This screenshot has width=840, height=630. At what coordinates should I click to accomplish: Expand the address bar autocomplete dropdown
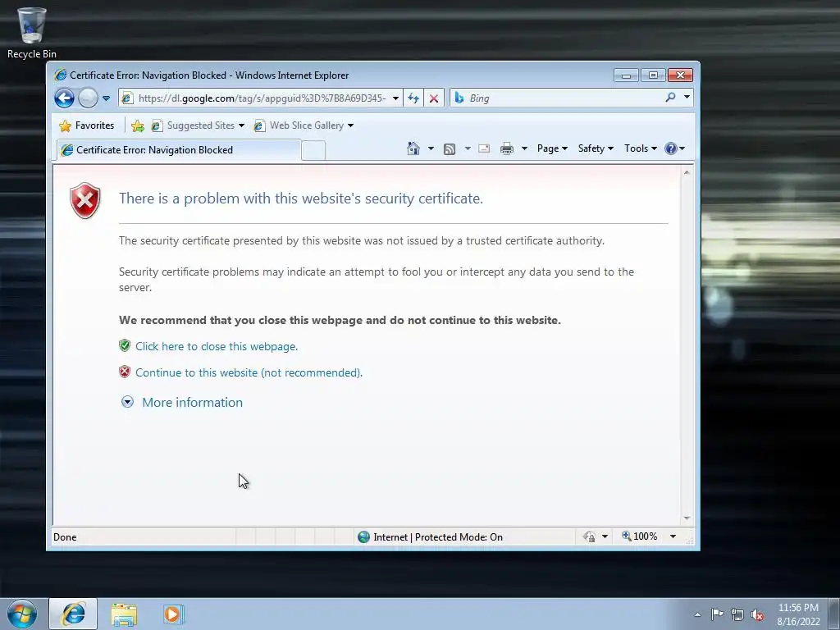coord(395,98)
